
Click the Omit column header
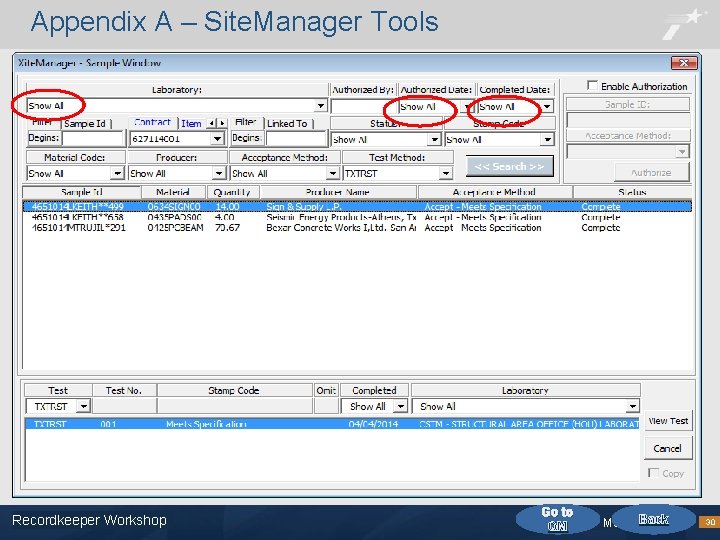(326, 390)
